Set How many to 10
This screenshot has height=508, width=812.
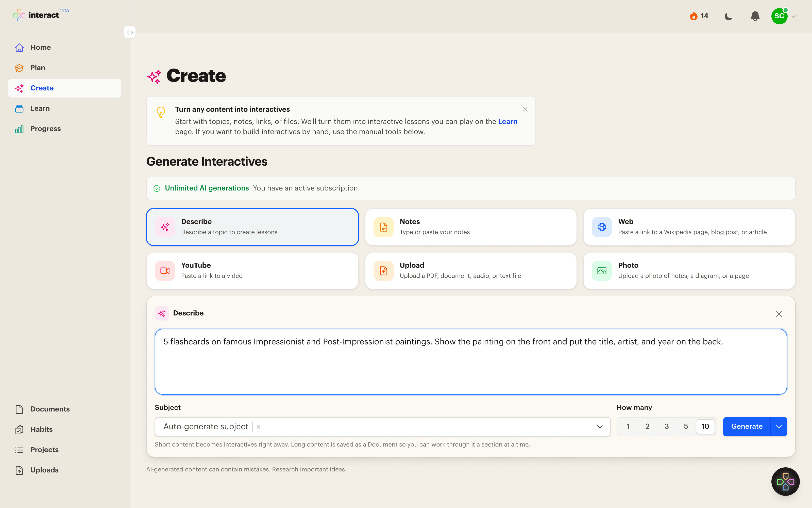[x=705, y=426]
